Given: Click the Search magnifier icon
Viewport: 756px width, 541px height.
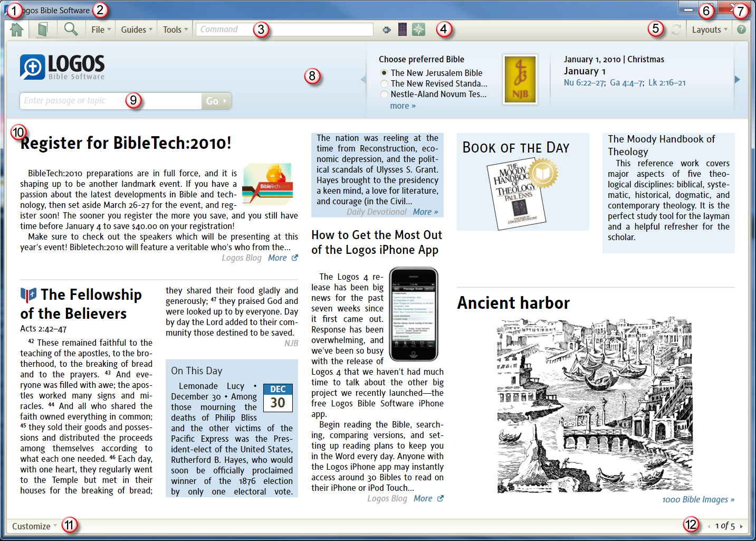Looking at the screenshot, I should tap(71, 29).
